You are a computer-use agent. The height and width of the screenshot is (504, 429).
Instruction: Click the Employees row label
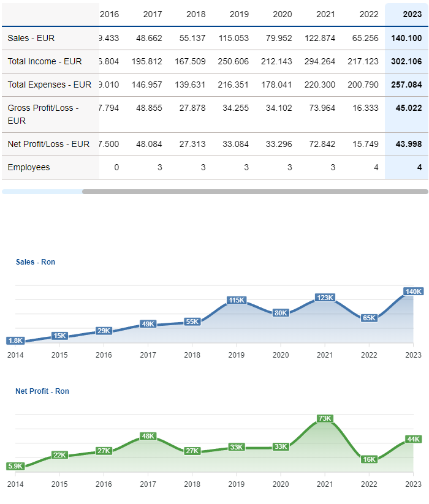pyautogui.click(x=29, y=167)
